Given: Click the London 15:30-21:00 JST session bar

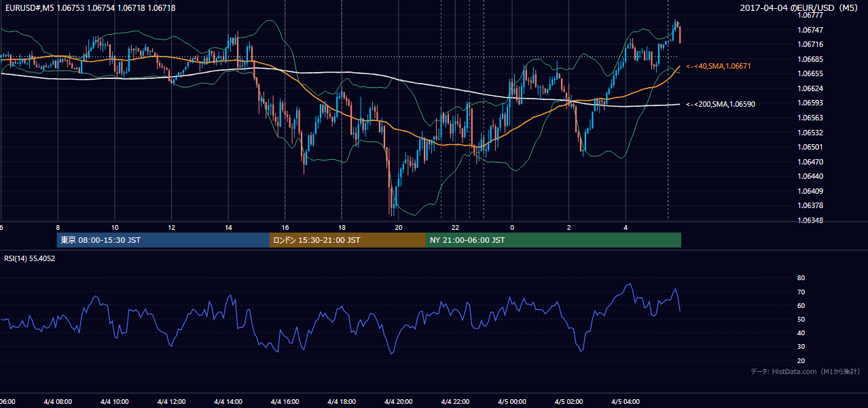Looking at the screenshot, I should [348, 240].
